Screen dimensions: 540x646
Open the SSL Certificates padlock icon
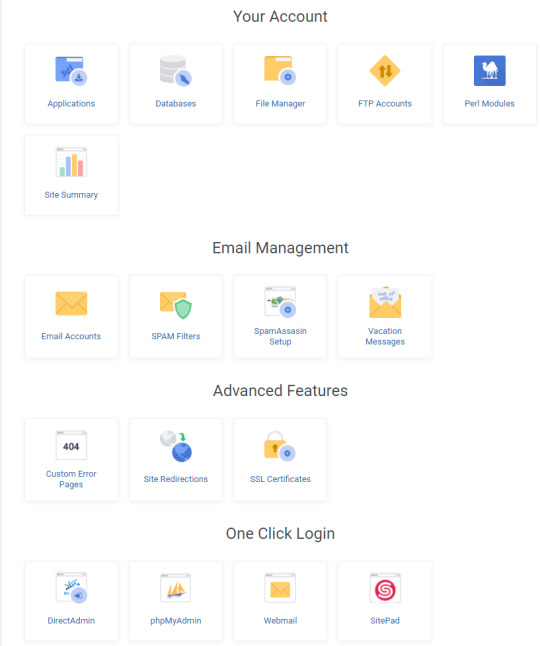click(280, 446)
